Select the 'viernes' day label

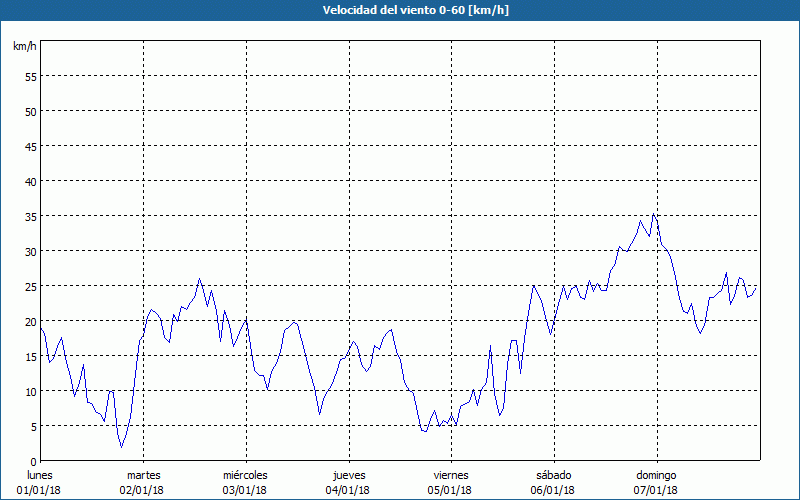click(x=450, y=474)
